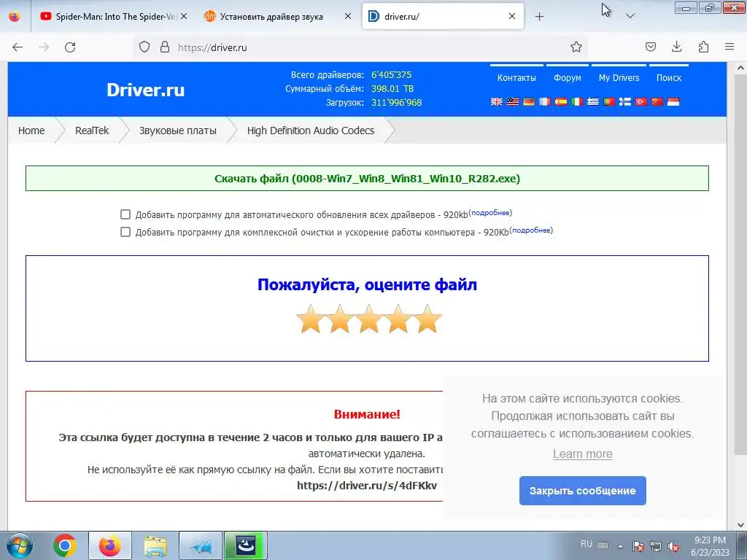Rate the file three stars
Viewport: 747px width, 560px height.
click(x=369, y=319)
